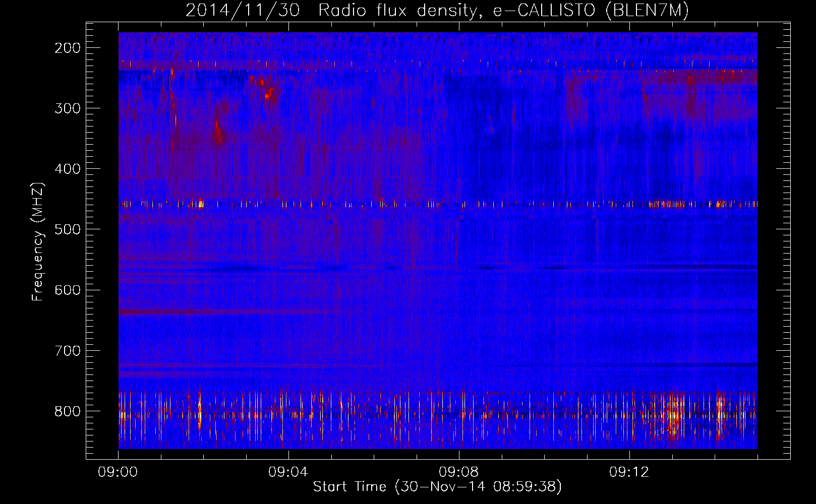Viewport: 816px width, 504px height.
Task: Click the '09:00' time tick label
Action: pyautogui.click(x=118, y=472)
